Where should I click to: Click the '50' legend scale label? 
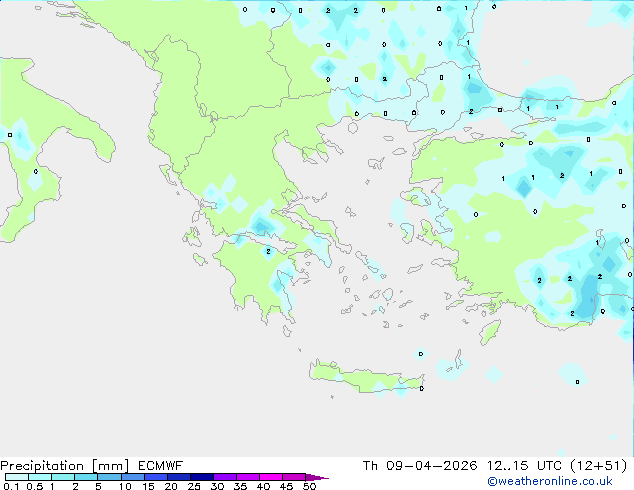(309, 486)
